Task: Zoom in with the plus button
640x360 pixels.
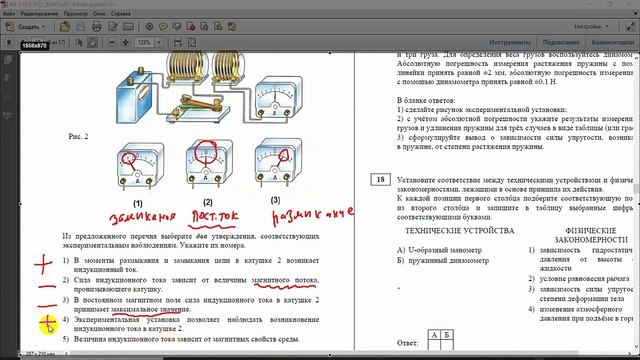Action: coord(125,42)
